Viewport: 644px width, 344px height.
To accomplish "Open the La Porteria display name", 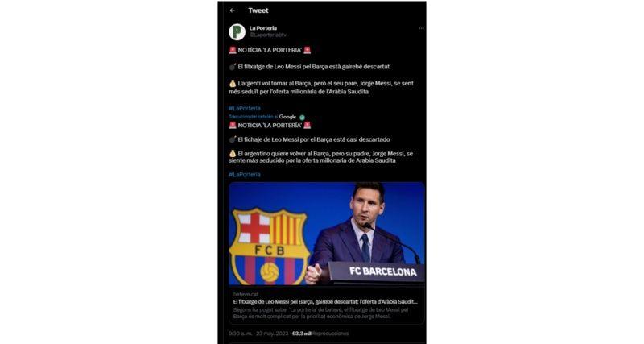I will pos(262,28).
